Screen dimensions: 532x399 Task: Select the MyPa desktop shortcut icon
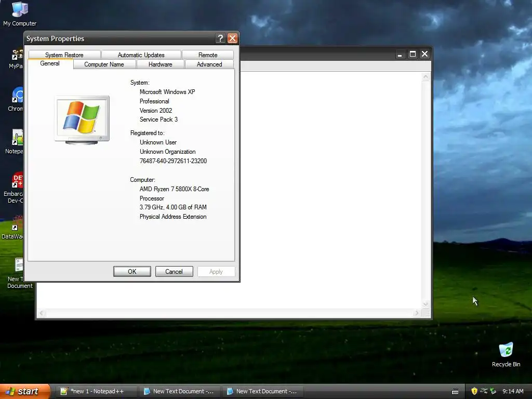tap(16, 59)
